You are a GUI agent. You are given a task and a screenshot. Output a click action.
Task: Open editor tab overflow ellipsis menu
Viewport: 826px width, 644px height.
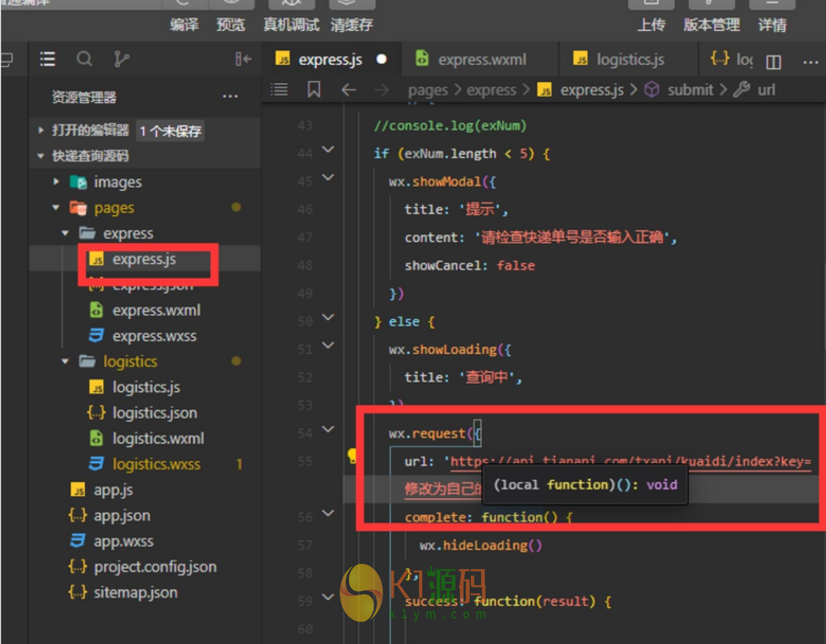click(810, 62)
